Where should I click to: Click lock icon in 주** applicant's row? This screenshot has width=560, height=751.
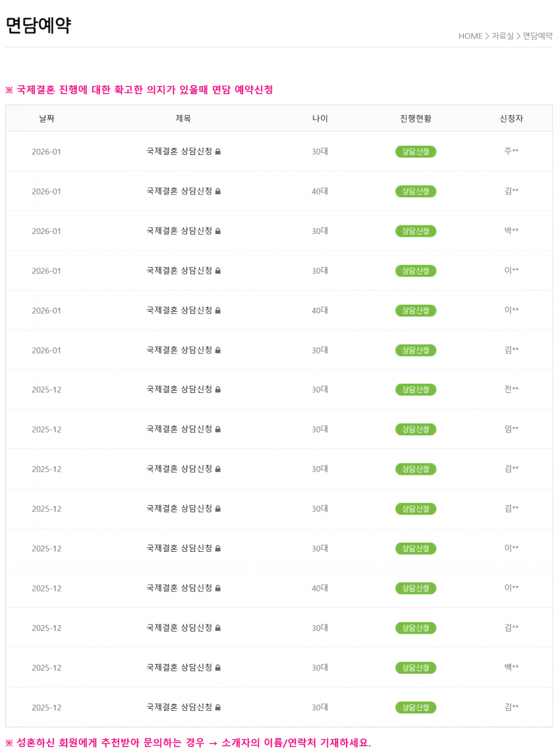218,152
